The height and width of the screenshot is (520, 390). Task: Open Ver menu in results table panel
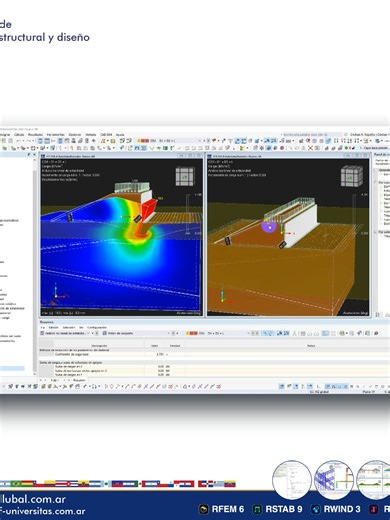click(81, 327)
